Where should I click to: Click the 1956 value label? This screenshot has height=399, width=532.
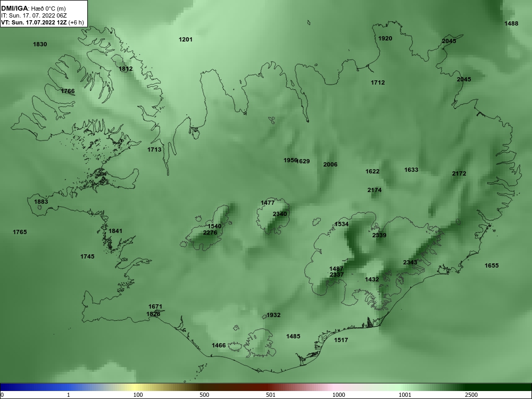(290, 160)
